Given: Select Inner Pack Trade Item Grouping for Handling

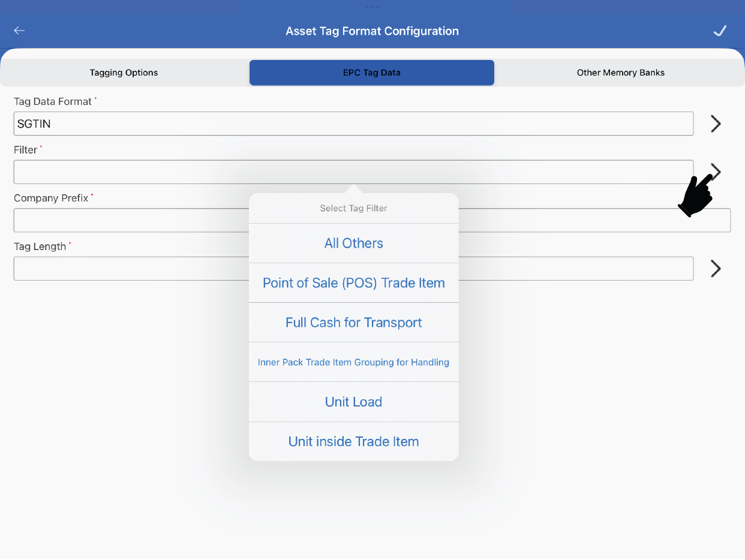Looking at the screenshot, I should [x=354, y=362].
